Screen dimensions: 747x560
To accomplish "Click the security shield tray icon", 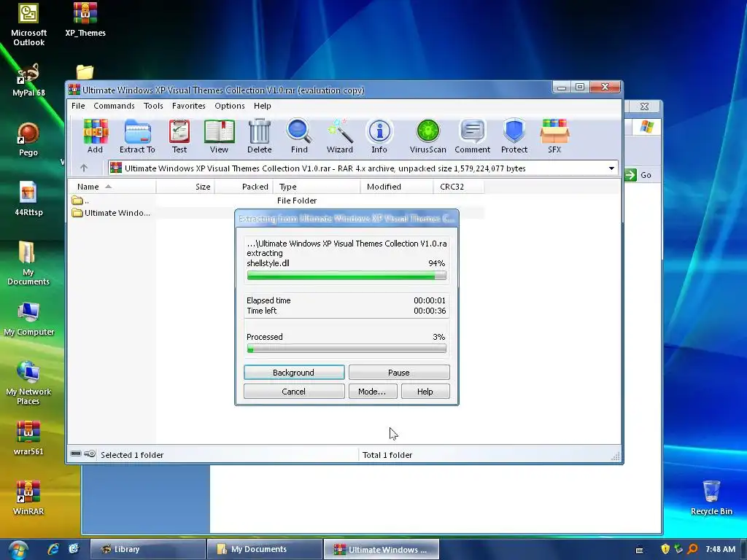I will pos(665,549).
